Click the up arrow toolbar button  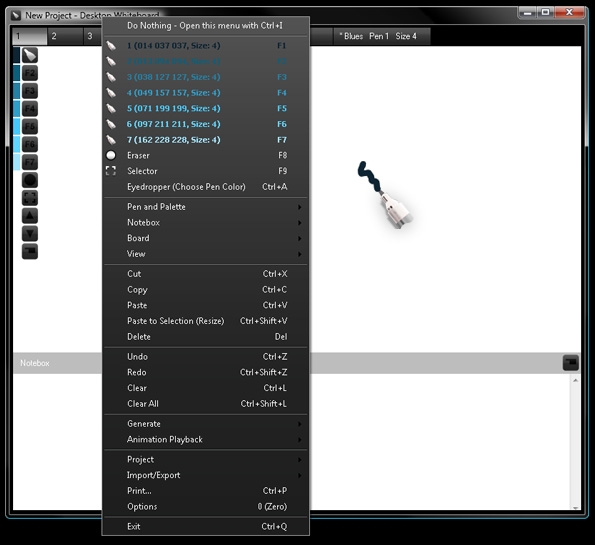(x=30, y=216)
